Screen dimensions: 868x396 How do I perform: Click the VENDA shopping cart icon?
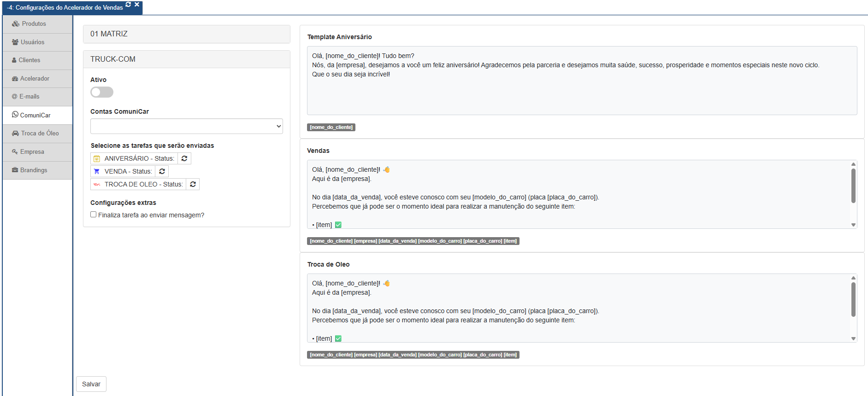coord(97,171)
